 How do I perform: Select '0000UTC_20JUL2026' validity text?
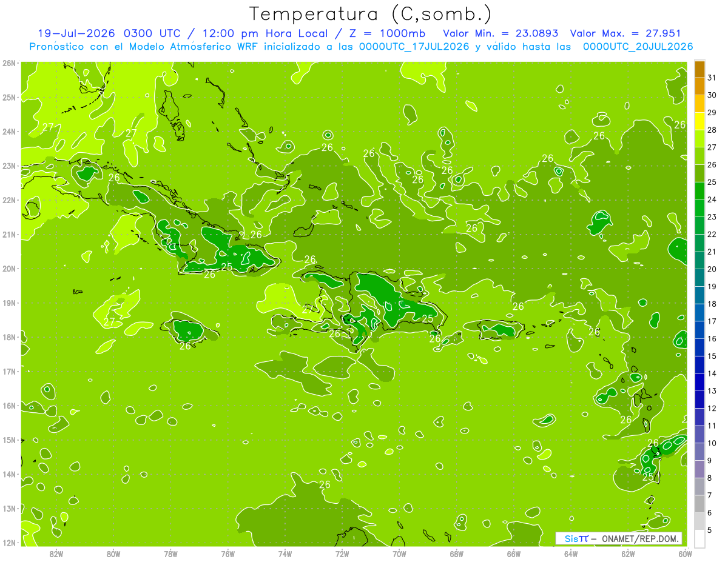point(638,47)
